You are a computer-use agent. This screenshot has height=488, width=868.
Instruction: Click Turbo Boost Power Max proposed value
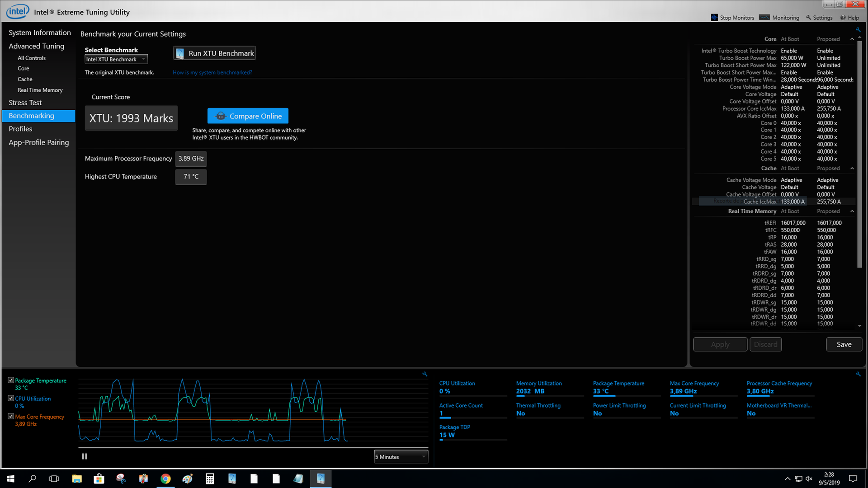[829, 58]
